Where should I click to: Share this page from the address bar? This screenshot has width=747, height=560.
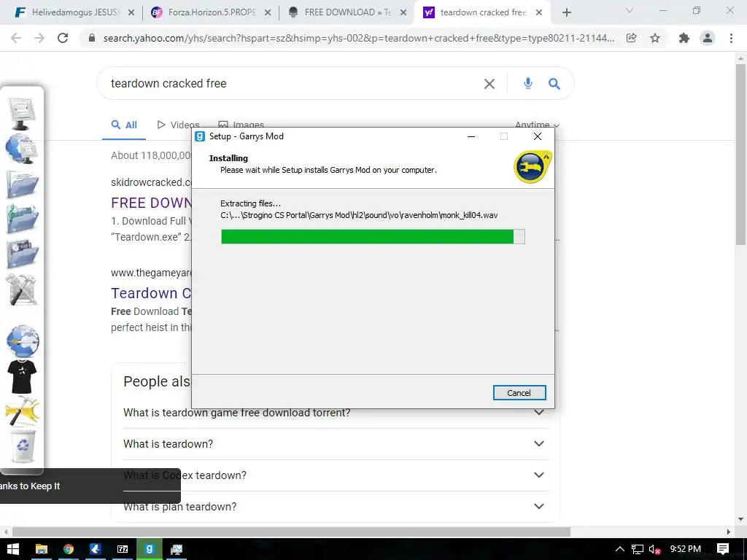(x=631, y=38)
